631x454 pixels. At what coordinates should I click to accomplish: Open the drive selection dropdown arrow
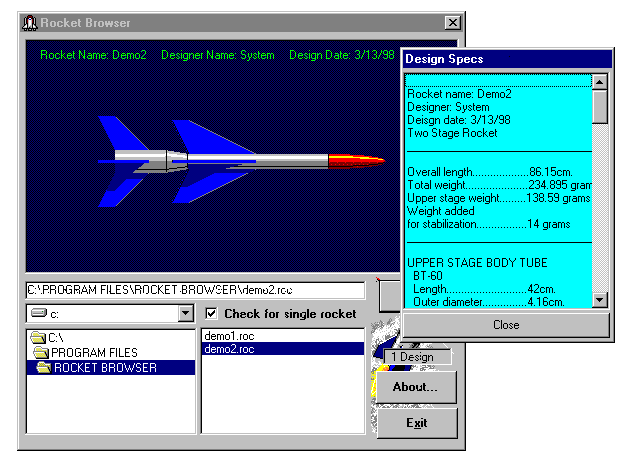(184, 314)
